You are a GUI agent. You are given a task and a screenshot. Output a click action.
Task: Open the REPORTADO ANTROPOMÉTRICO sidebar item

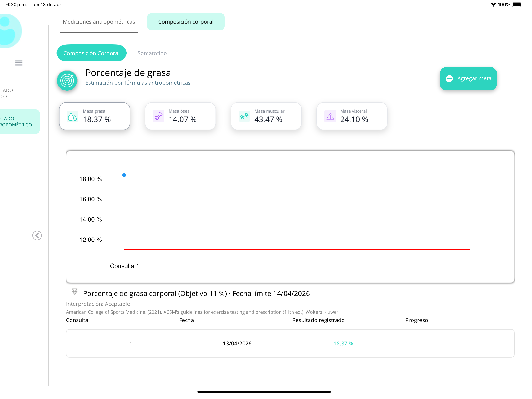(20, 122)
